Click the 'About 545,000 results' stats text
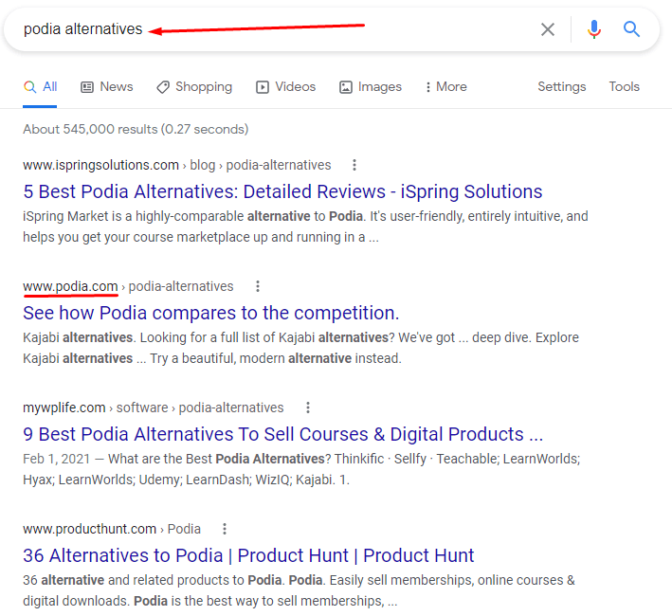Screen dimensions: 672x616 pyautogui.click(x=136, y=129)
